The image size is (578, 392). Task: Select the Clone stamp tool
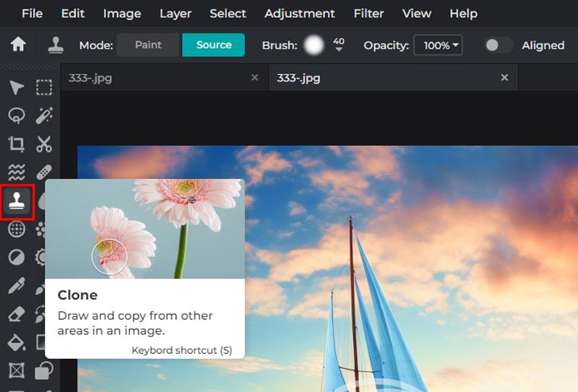tap(17, 201)
